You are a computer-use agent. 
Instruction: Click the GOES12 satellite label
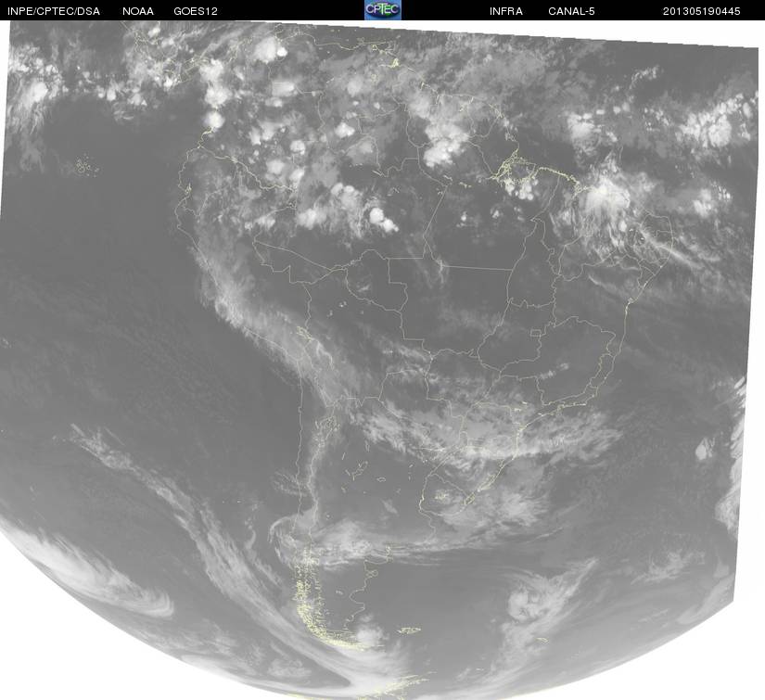click(196, 11)
